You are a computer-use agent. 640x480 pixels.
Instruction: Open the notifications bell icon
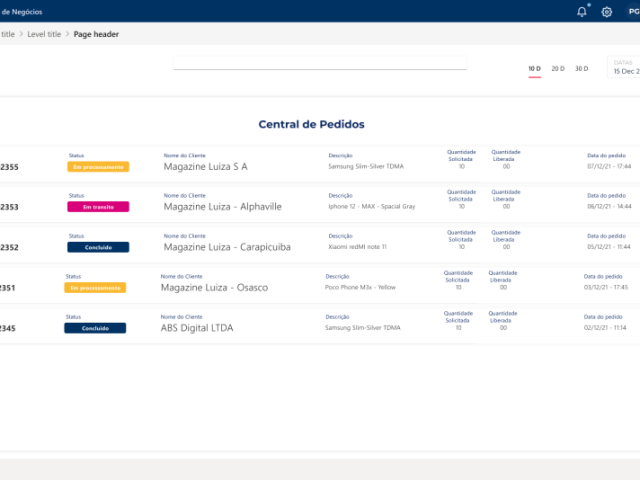point(582,12)
